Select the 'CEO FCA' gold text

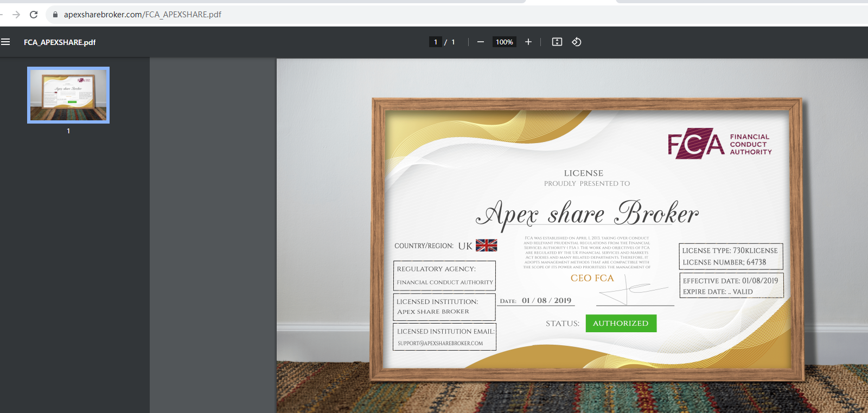point(592,278)
